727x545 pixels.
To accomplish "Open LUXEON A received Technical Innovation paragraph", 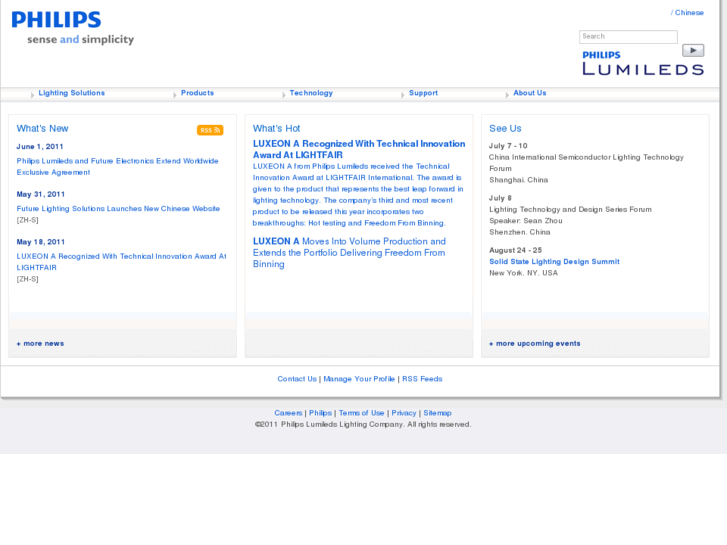I will point(357,194).
